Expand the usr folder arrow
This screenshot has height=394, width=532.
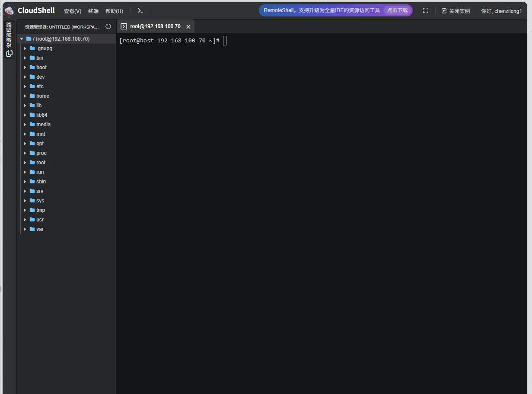tap(25, 220)
